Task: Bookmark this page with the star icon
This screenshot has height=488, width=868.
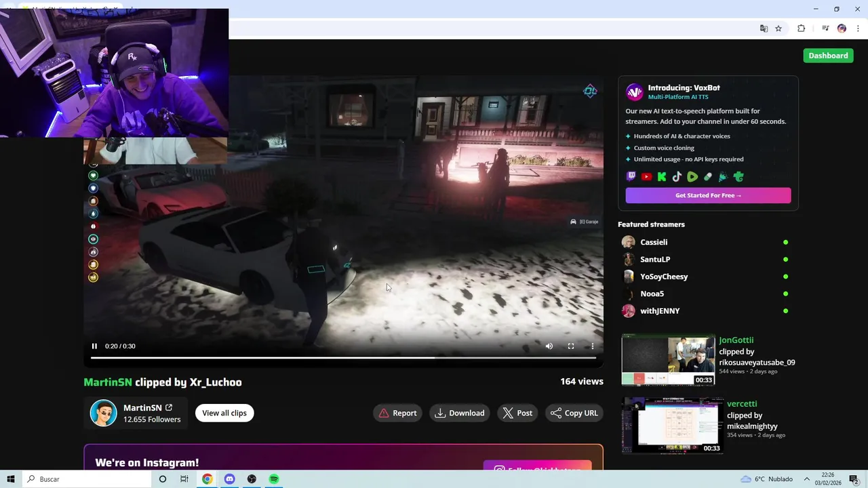Action: point(778,28)
